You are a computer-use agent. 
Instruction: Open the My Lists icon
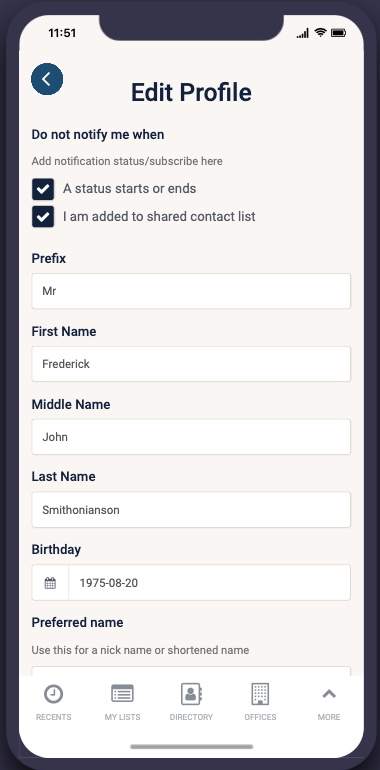click(x=122, y=694)
